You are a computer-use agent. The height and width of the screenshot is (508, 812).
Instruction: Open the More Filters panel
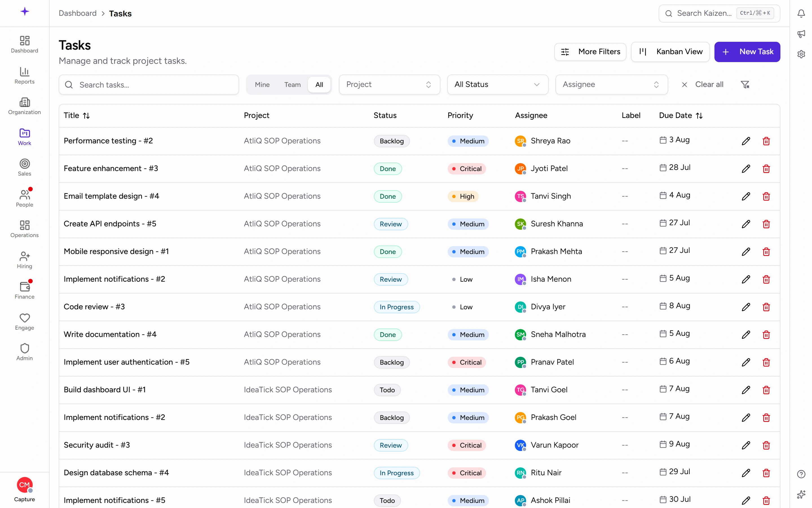click(x=590, y=52)
